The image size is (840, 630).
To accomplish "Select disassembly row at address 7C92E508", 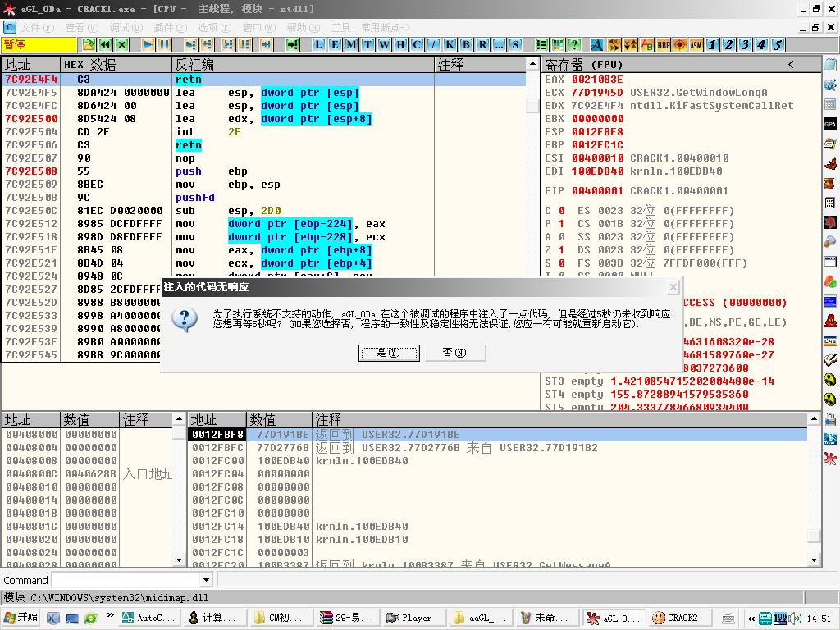I will pyautogui.click(x=264, y=171).
